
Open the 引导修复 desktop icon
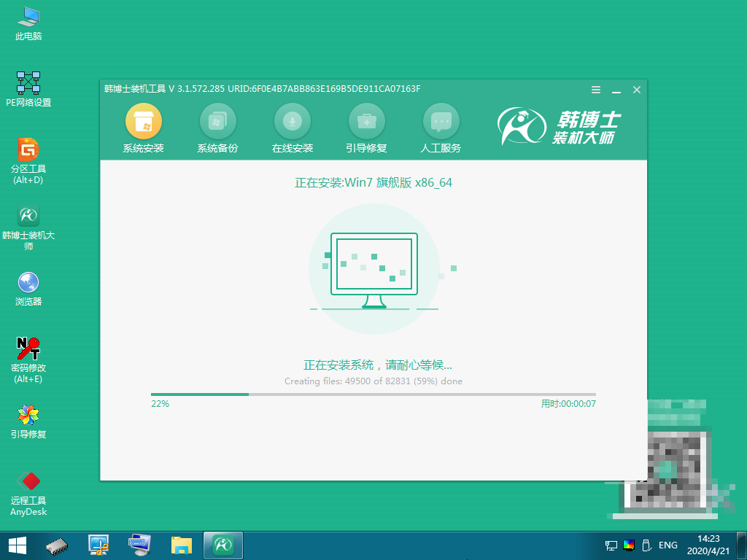point(28,421)
